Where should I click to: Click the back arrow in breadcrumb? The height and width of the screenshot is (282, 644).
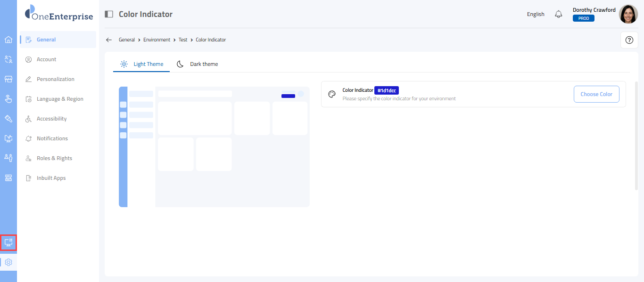pyautogui.click(x=109, y=40)
